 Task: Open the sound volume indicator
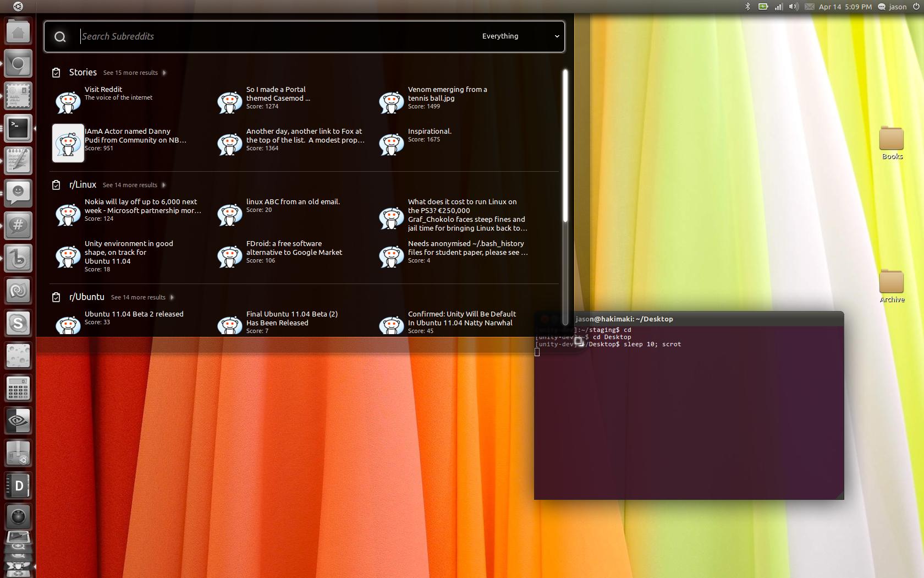(x=794, y=7)
